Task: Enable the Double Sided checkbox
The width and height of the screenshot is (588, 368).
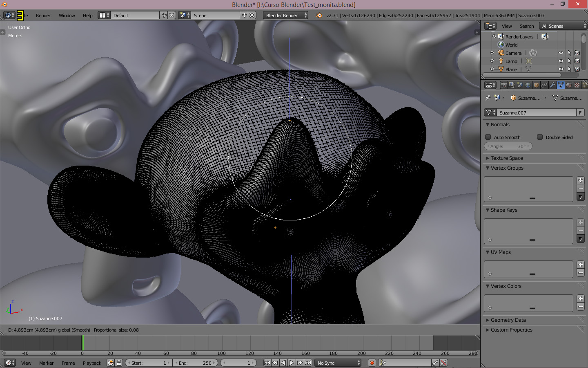Action: point(540,137)
